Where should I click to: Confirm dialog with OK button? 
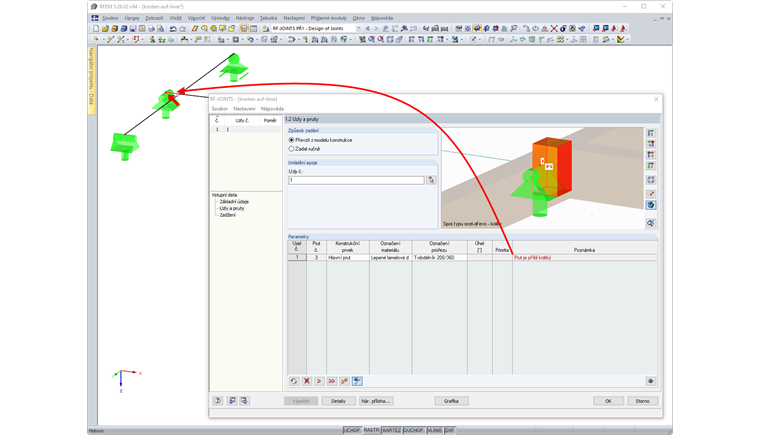coord(608,401)
